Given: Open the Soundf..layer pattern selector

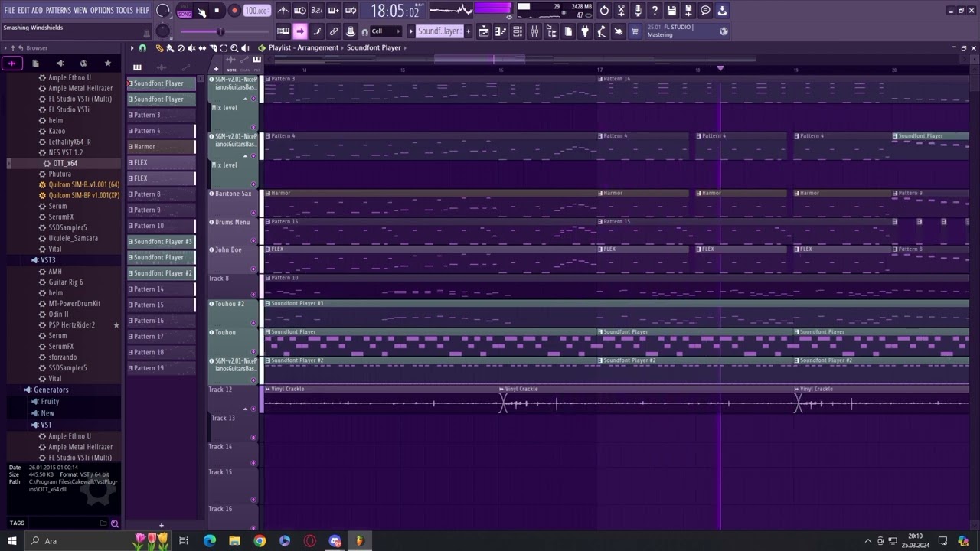Looking at the screenshot, I should click(x=439, y=31).
